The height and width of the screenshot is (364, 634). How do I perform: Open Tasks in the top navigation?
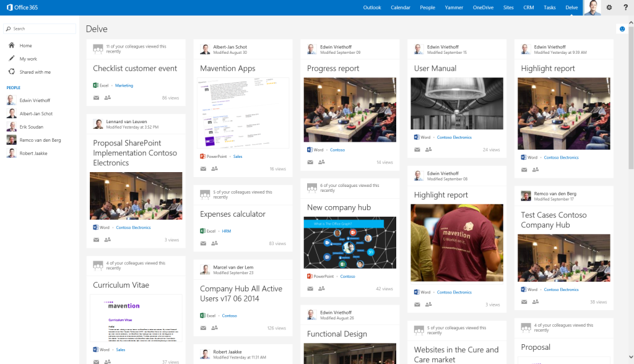(x=550, y=7)
